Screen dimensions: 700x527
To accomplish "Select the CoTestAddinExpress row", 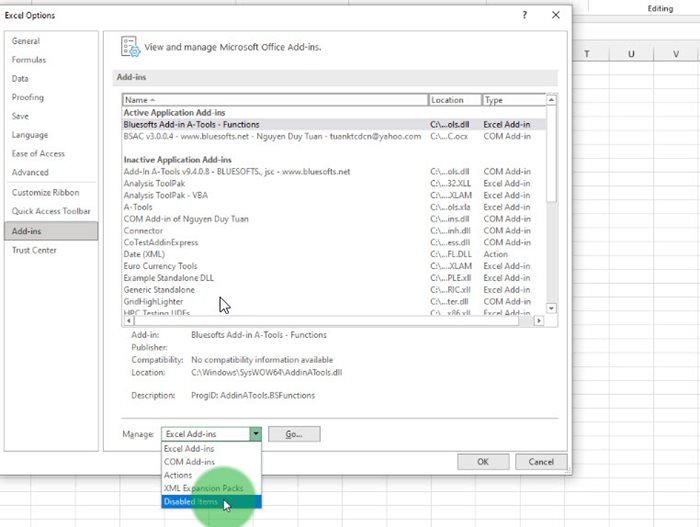I will tap(334, 243).
